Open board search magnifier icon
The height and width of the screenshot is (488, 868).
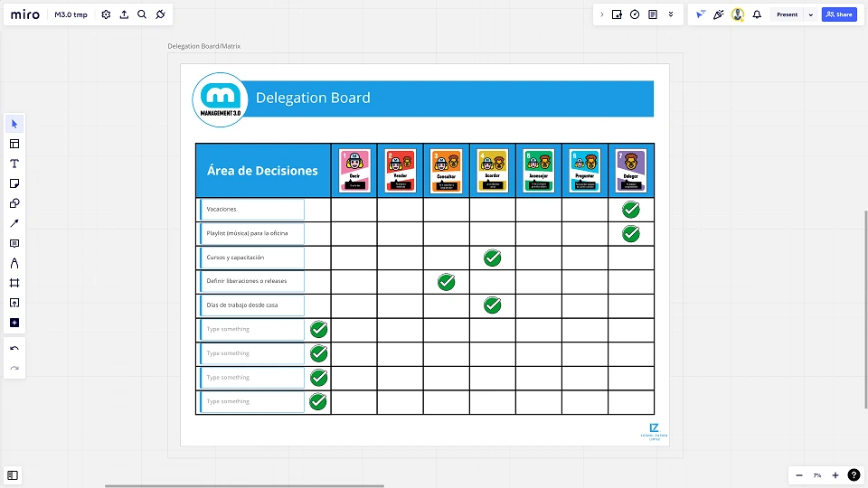click(142, 14)
